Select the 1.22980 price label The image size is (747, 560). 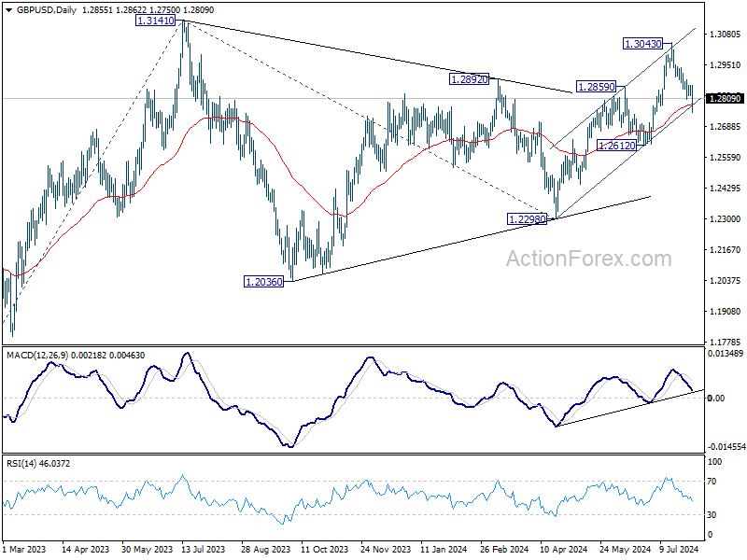click(527, 219)
